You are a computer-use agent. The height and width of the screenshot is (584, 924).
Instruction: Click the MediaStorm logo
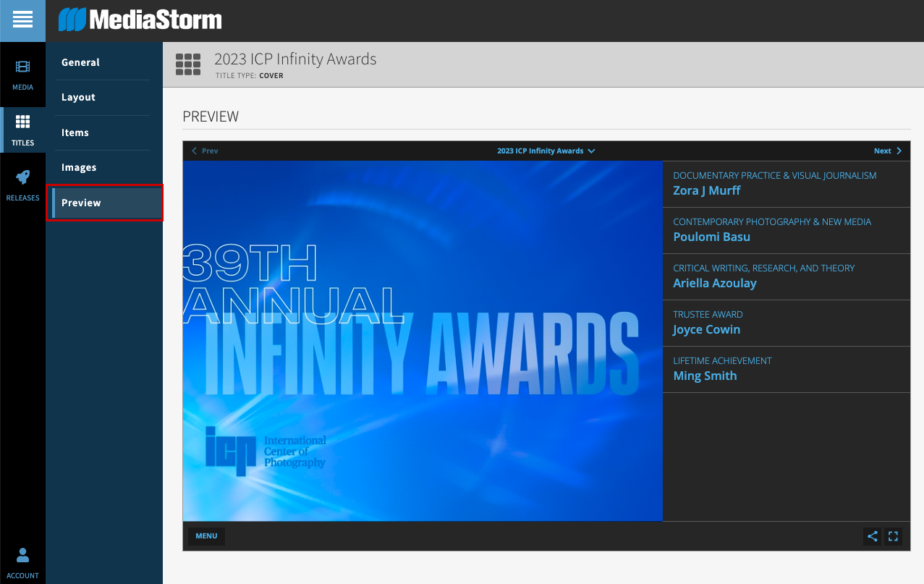tap(140, 20)
